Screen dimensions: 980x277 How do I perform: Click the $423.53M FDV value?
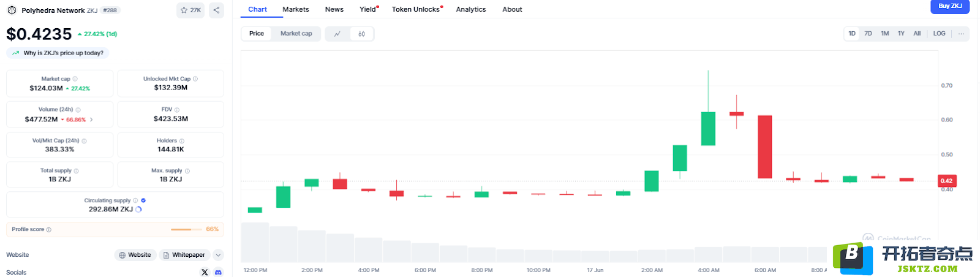[x=171, y=119]
